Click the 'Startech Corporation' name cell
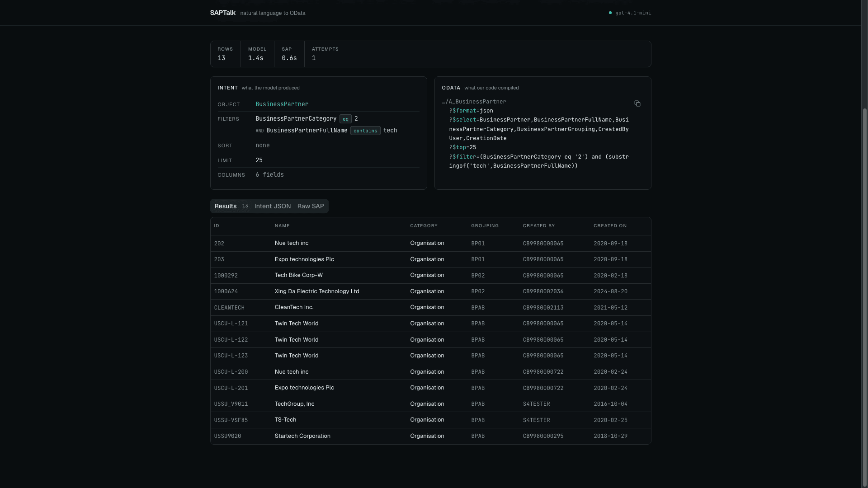Screen dimensions: 868x488 [302, 436]
